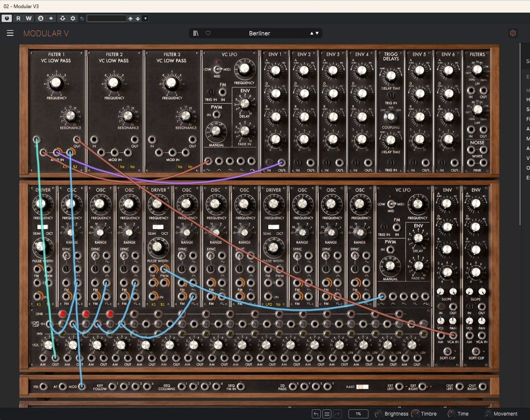Open the Modular V hamburger menu

(10, 33)
